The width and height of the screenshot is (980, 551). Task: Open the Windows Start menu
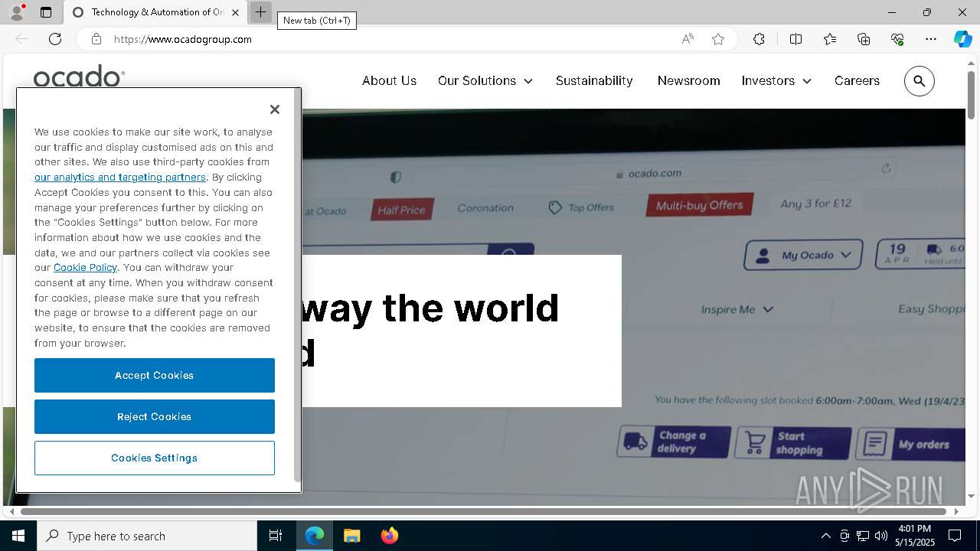click(x=18, y=536)
